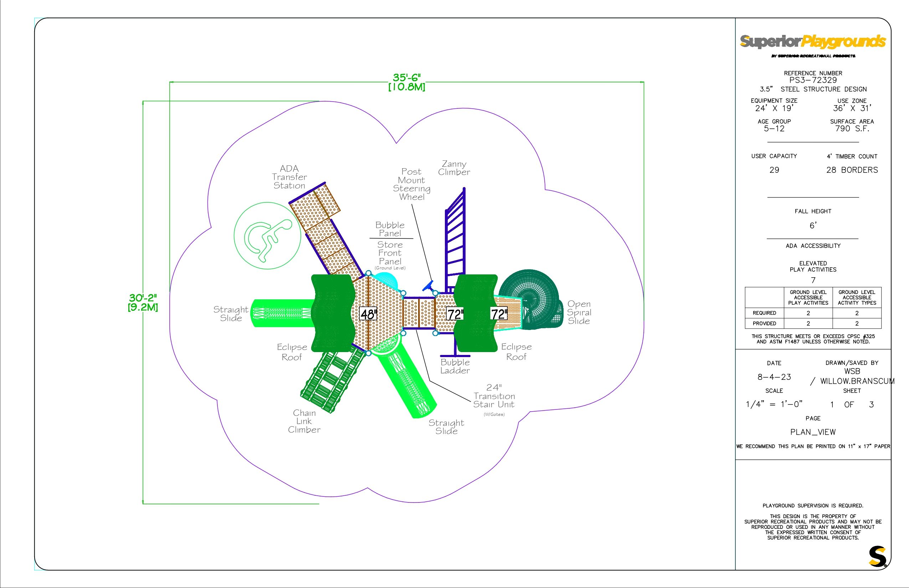
Task: Click the wheelchair accessibility symbol
Action: point(267,236)
